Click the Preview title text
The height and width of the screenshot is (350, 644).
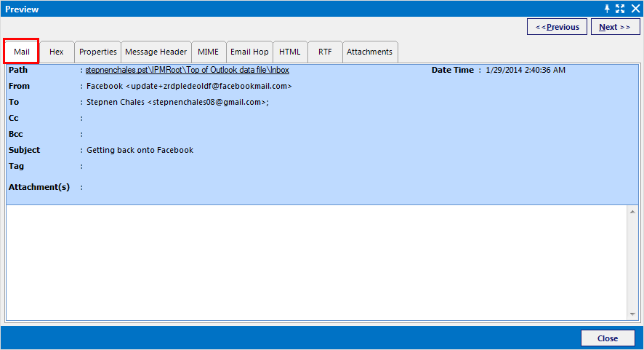click(22, 9)
